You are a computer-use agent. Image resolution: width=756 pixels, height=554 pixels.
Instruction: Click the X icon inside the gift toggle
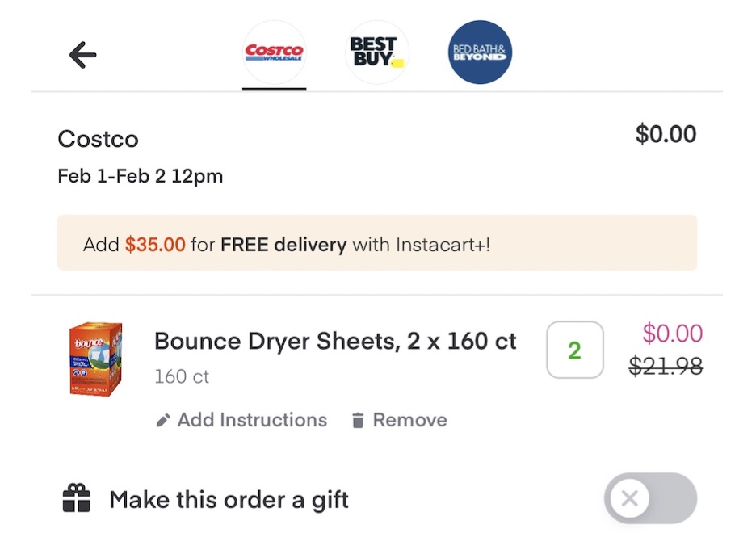[x=630, y=498]
